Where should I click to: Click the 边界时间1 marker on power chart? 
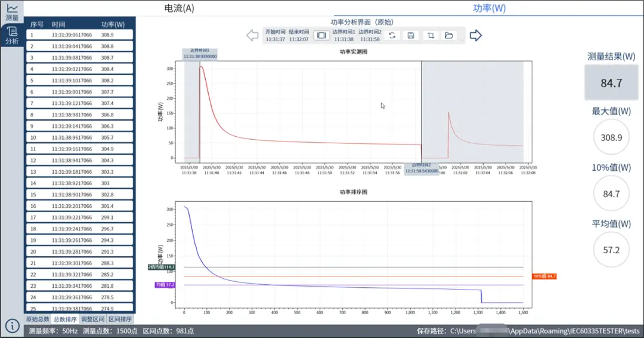click(x=200, y=54)
